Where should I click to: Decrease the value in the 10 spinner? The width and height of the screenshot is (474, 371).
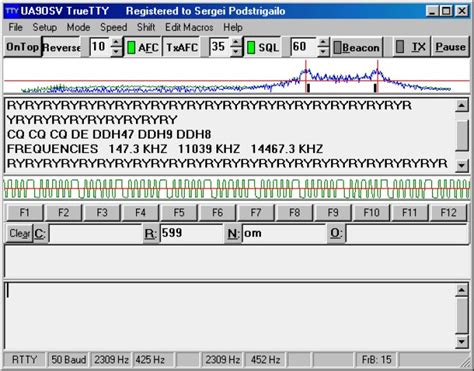click(116, 51)
